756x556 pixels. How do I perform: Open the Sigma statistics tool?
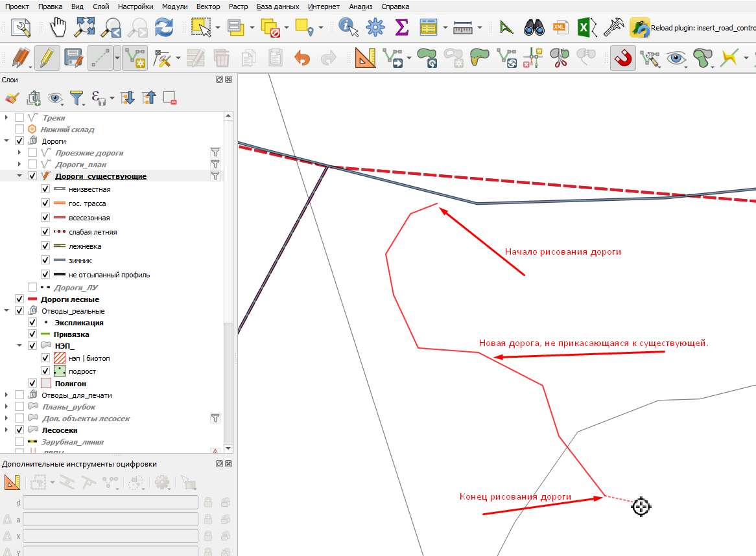coord(401,27)
